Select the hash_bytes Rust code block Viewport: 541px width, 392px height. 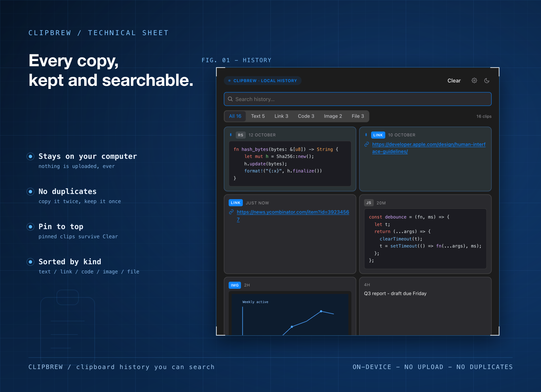290,164
